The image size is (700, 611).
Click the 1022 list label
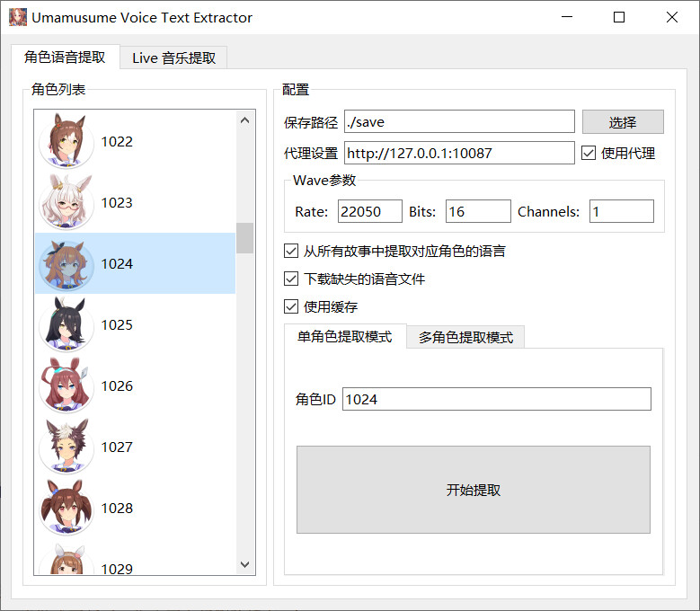pyautogui.click(x=117, y=141)
